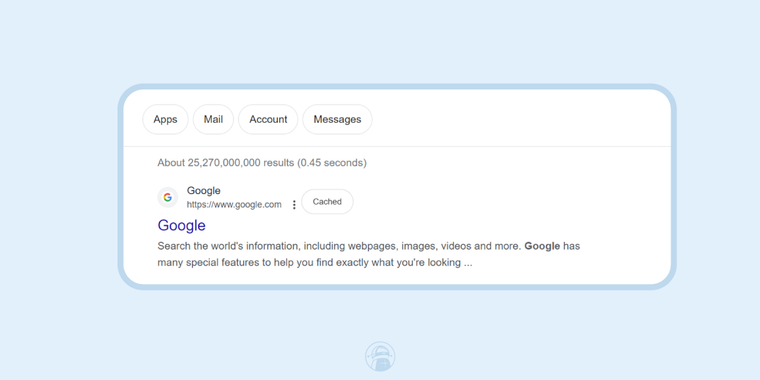The image size is (760, 380).
Task: Open the blue Google result title link
Action: tap(181, 225)
